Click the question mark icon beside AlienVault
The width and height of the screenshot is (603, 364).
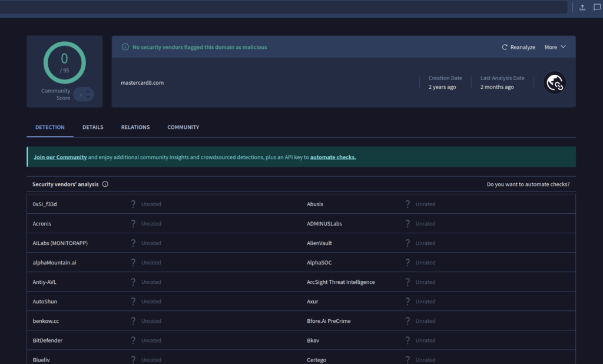pyautogui.click(x=407, y=243)
